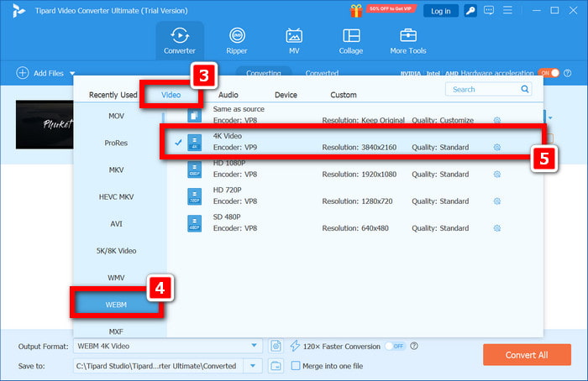Screen dimensions: 588x381
Task: Toggle 120× Faster Conversion switch
Action: 395,346
